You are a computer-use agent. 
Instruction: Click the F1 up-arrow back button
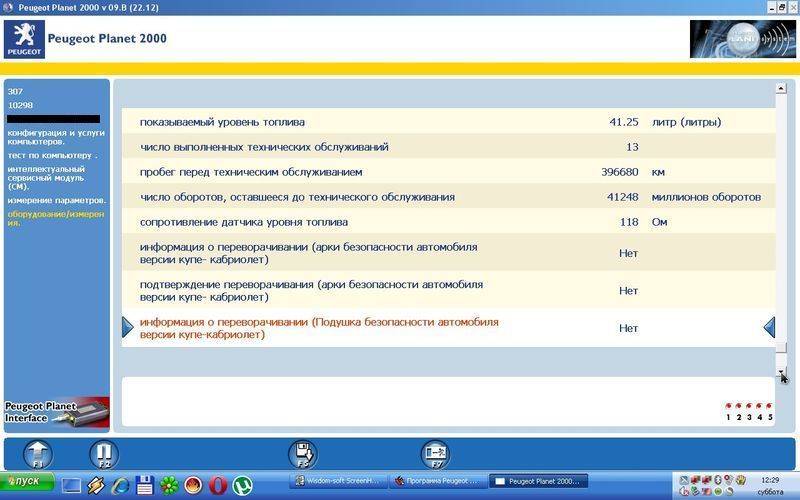pos(37,454)
